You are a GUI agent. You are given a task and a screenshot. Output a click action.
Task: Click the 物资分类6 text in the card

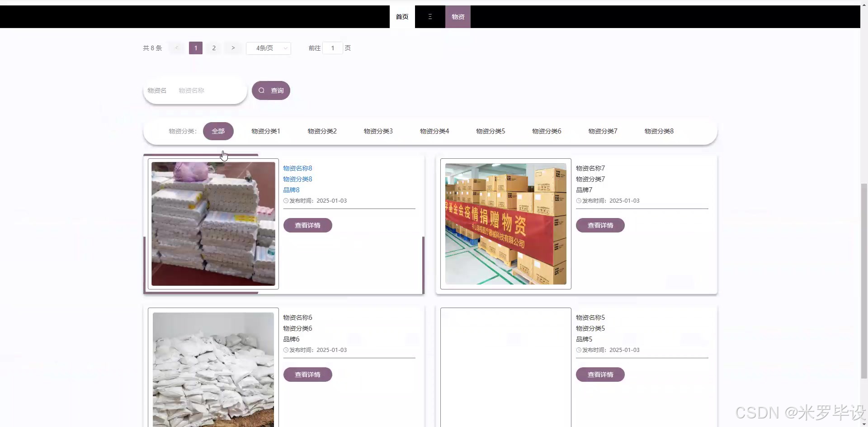[297, 328]
